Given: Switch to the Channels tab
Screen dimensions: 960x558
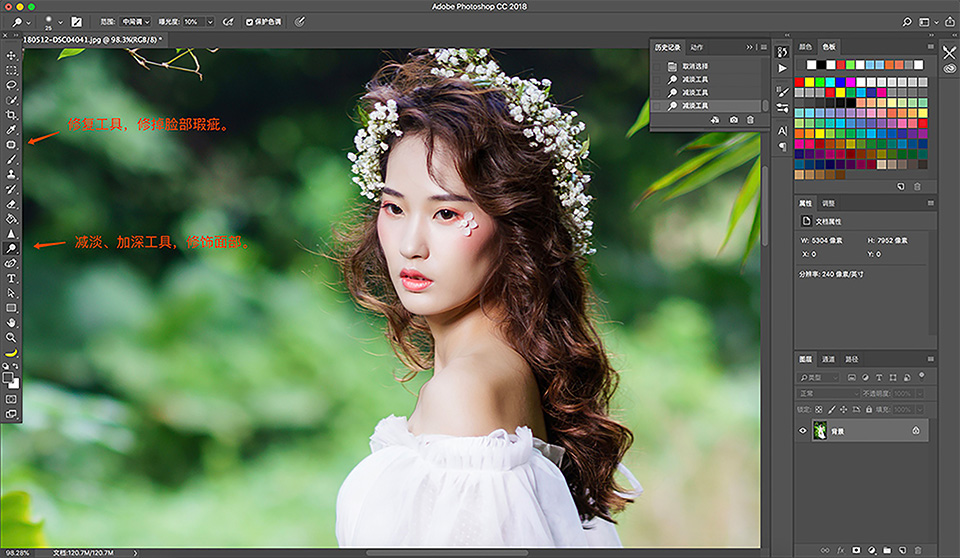Looking at the screenshot, I should pyautogui.click(x=828, y=359).
